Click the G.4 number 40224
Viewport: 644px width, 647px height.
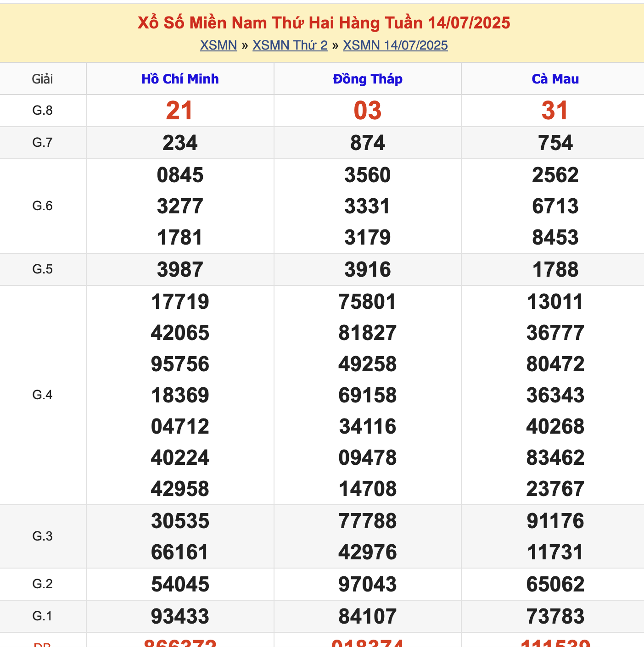(180, 457)
